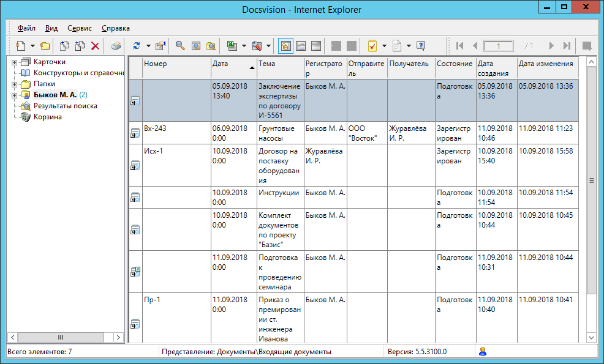Click the Excel export icon
The height and width of the screenshot is (364, 604).
(232, 46)
